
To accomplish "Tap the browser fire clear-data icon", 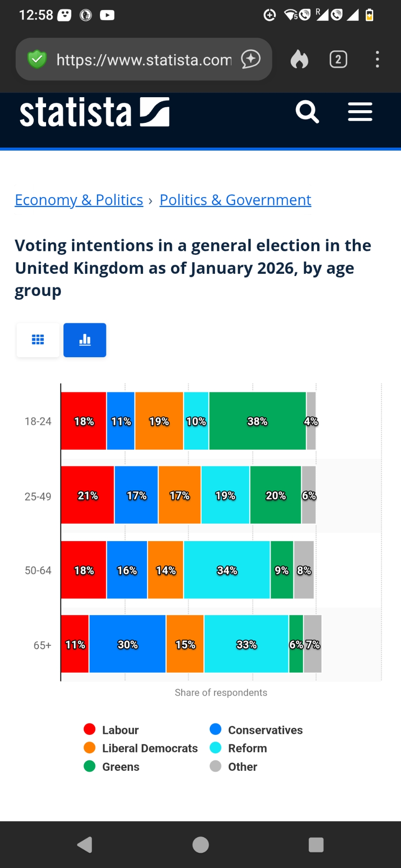I will 299,59.
